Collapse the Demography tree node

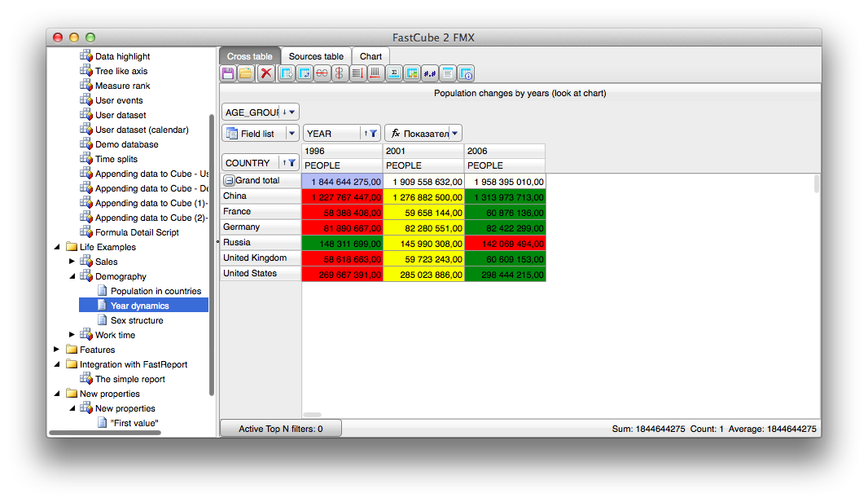[72, 276]
